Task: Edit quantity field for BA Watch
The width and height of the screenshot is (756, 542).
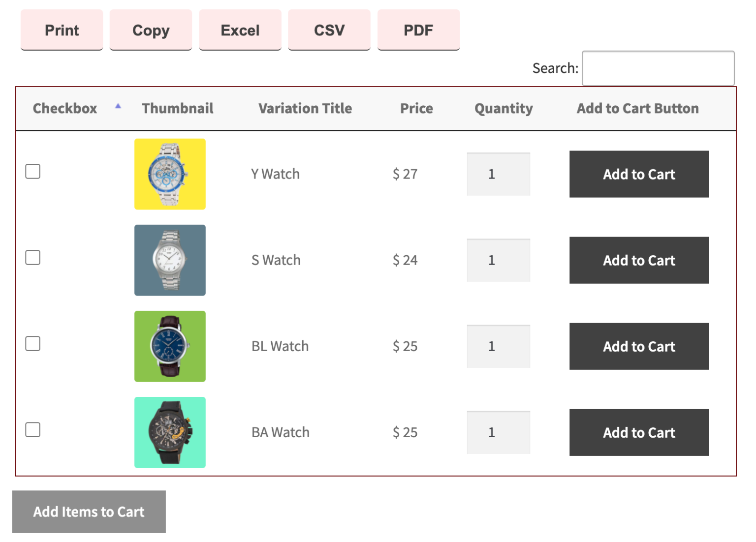Action: (x=499, y=432)
